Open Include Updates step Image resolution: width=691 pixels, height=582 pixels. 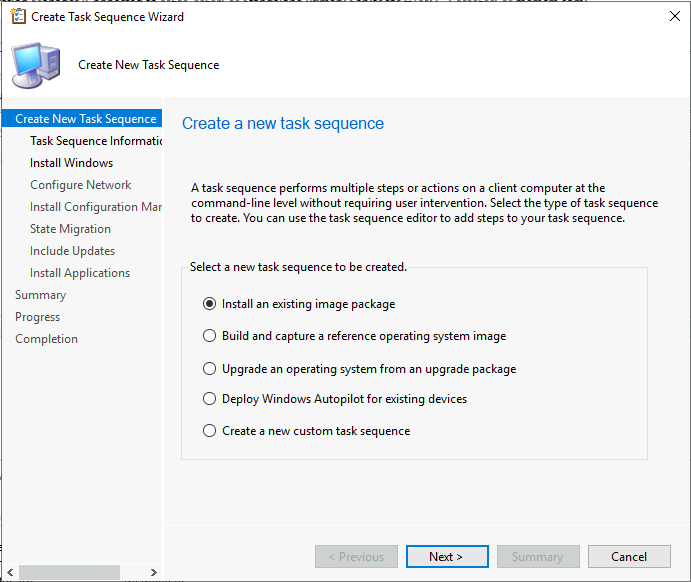(x=73, y=251)
